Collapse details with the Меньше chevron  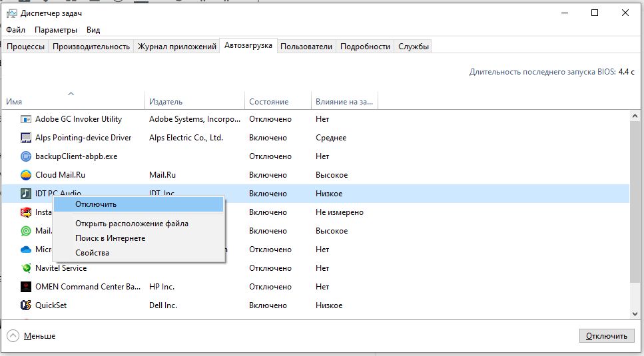(x=13, y=336)
